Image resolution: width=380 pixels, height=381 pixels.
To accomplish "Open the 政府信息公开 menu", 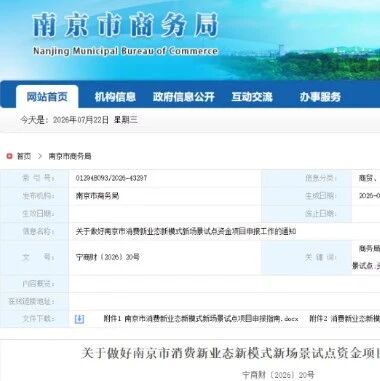I will tap(183, 97).
